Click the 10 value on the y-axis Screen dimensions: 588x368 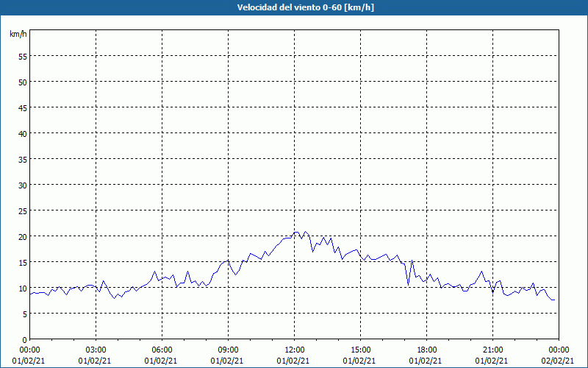point(23,289)
